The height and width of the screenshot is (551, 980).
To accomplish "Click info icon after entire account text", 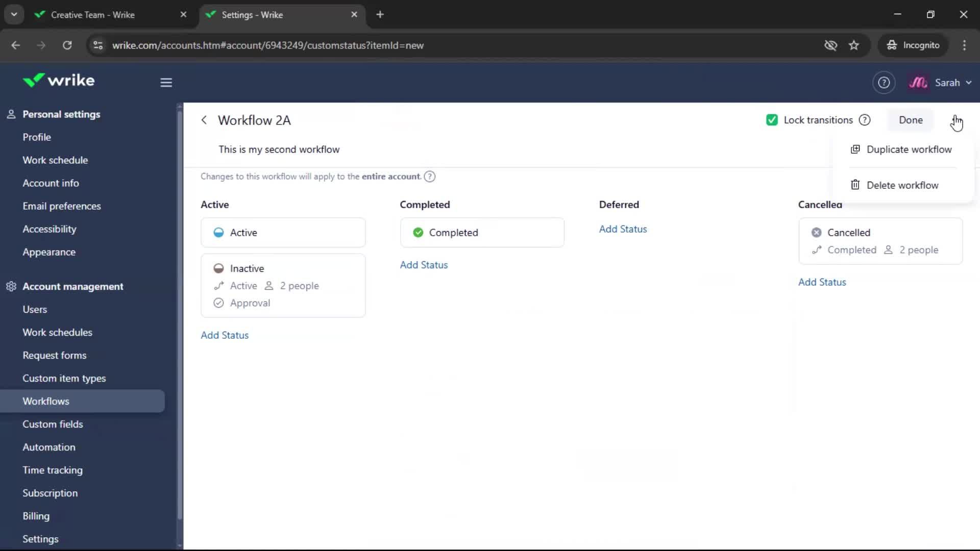I will tap(430, 177).
